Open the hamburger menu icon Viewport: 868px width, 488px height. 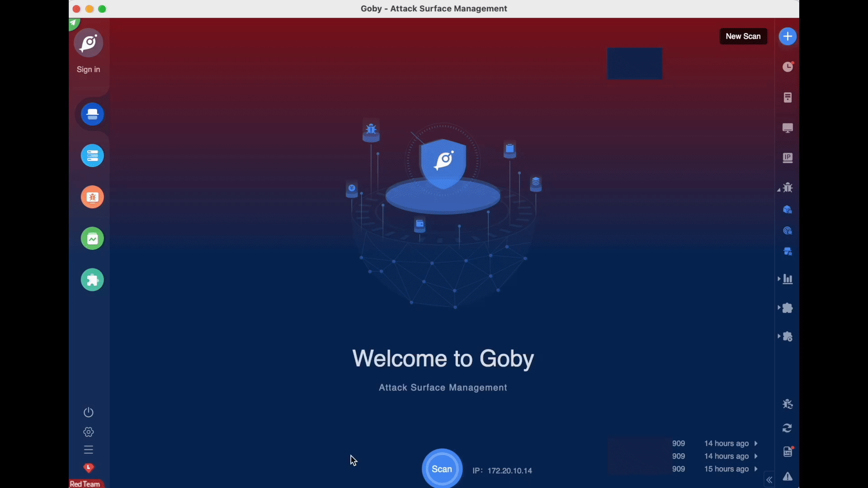point(89,450)
